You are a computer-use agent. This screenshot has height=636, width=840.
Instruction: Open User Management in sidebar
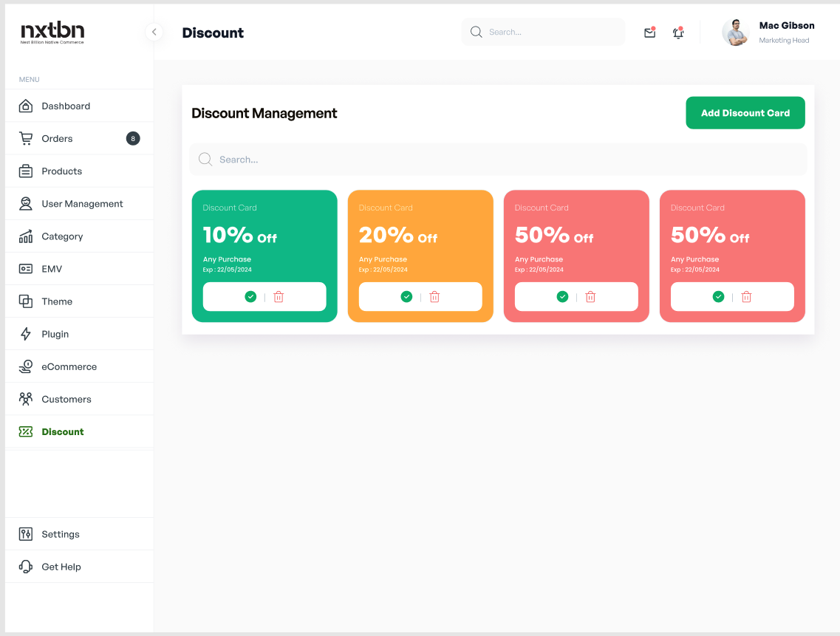click(x=82, y=204)
